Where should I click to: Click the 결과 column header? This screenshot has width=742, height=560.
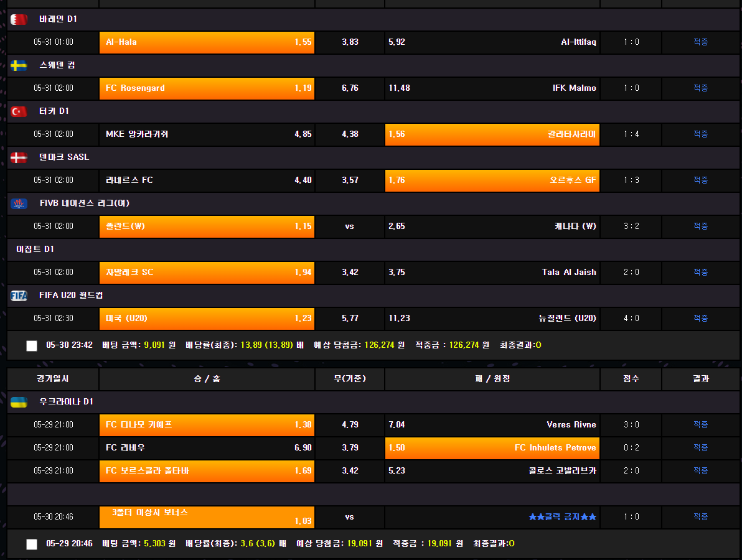click(700, 379)
